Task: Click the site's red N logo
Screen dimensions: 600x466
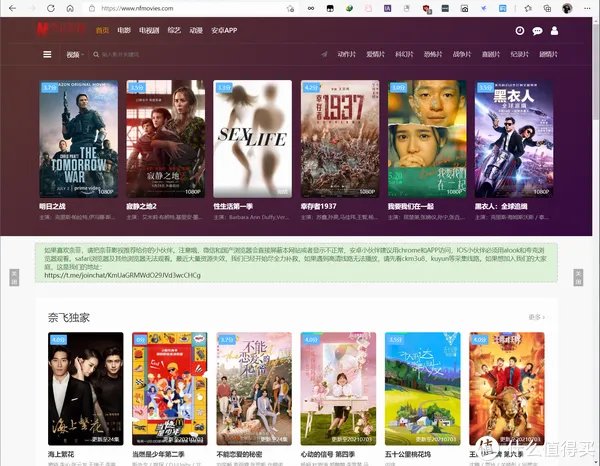Action: click(42, 29)
